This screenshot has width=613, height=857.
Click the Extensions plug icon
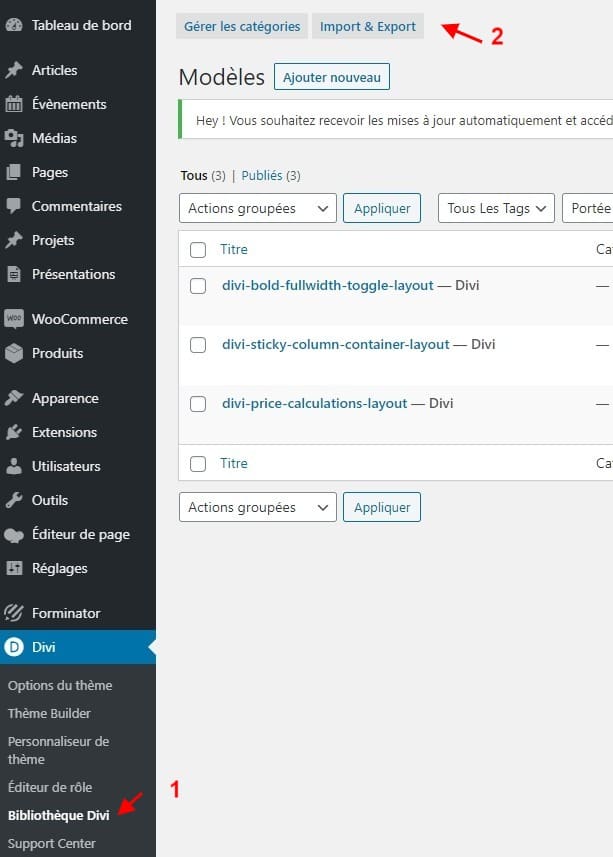coord(14,432)
